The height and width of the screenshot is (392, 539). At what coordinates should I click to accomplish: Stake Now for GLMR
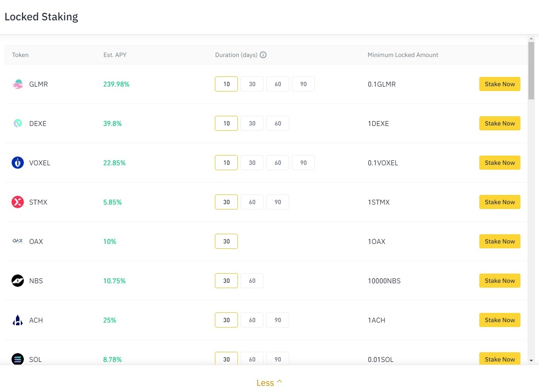500,84
